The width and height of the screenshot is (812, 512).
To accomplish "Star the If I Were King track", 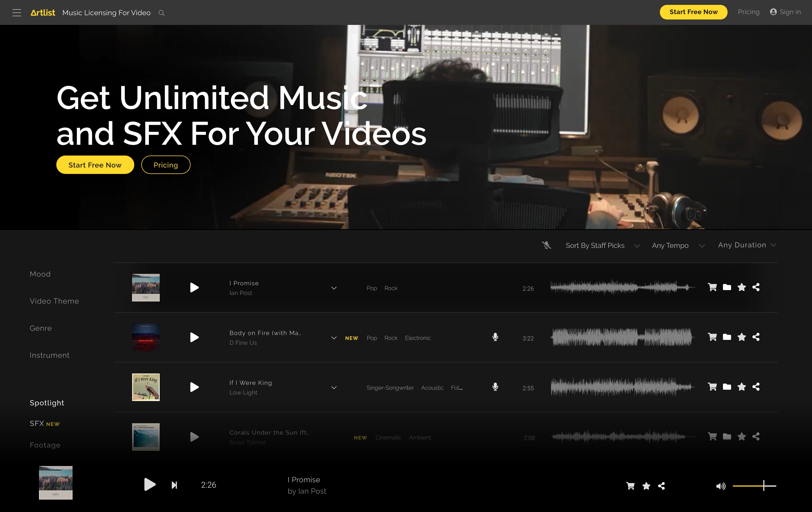I will point(742,387).
